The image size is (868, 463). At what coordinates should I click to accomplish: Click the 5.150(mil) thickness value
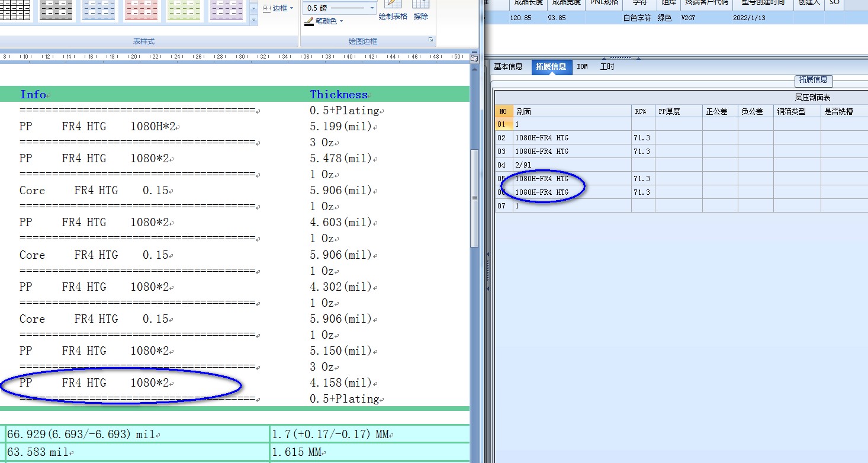[x=340, y=351]
